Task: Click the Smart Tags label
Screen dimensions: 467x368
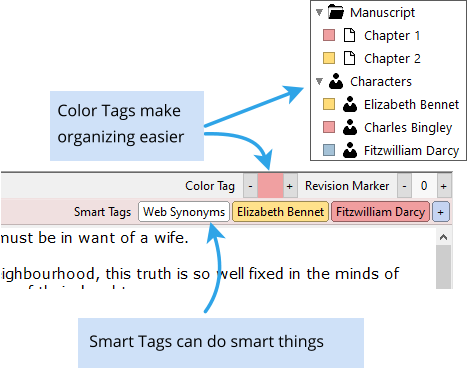Action: click(102, 212)
